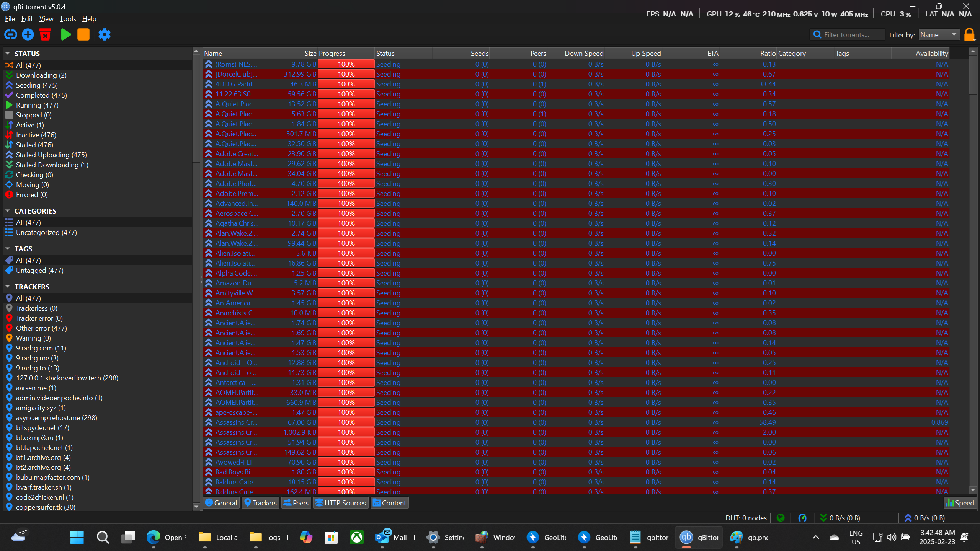Select coppersurfer.tk (30) tracker
Viewport: 980px width, 551px height.
tap(98, 507)
